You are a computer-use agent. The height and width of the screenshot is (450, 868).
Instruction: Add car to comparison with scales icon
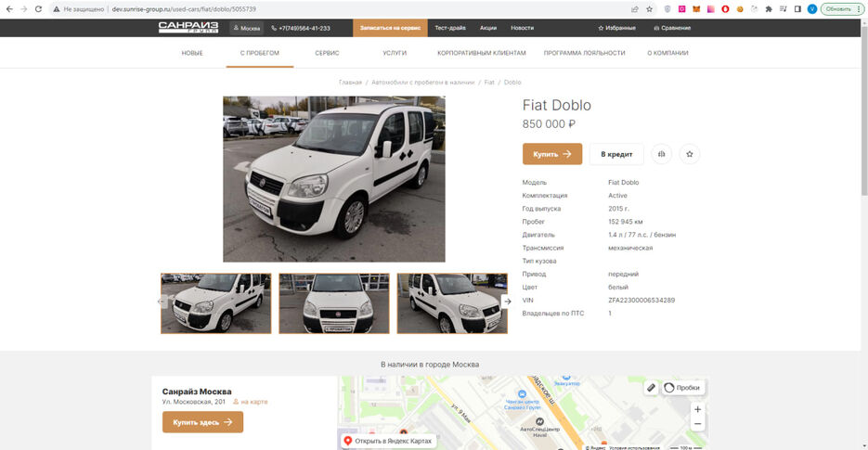tap(662, 154)
